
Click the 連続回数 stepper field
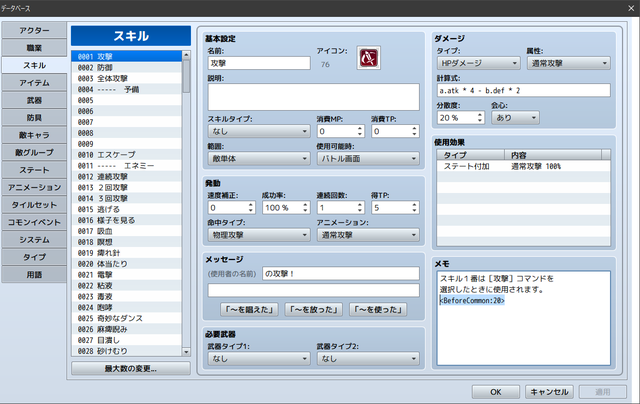coord(340,208)
